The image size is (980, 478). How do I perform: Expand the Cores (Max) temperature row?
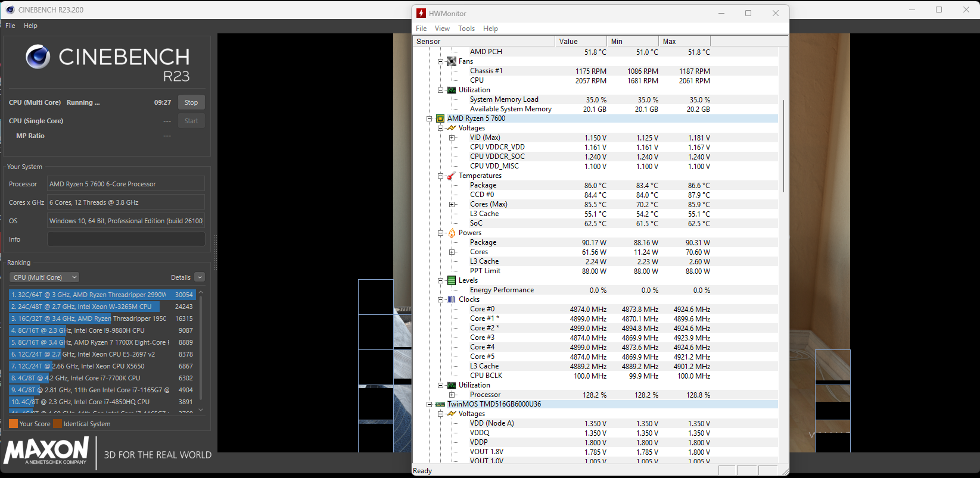pos(452,204)
